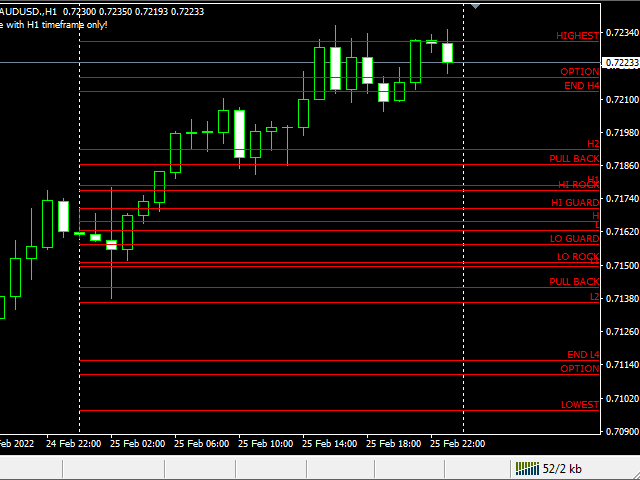This screenshot has height=480, width=640.
Task: Click the END L4 level label
Action: coord(583,355)
